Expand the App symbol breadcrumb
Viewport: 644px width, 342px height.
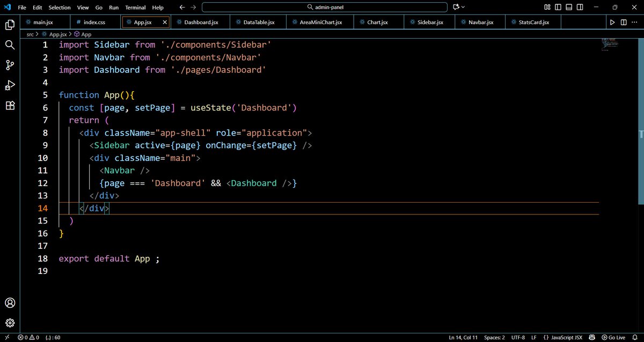coord(82,34)
